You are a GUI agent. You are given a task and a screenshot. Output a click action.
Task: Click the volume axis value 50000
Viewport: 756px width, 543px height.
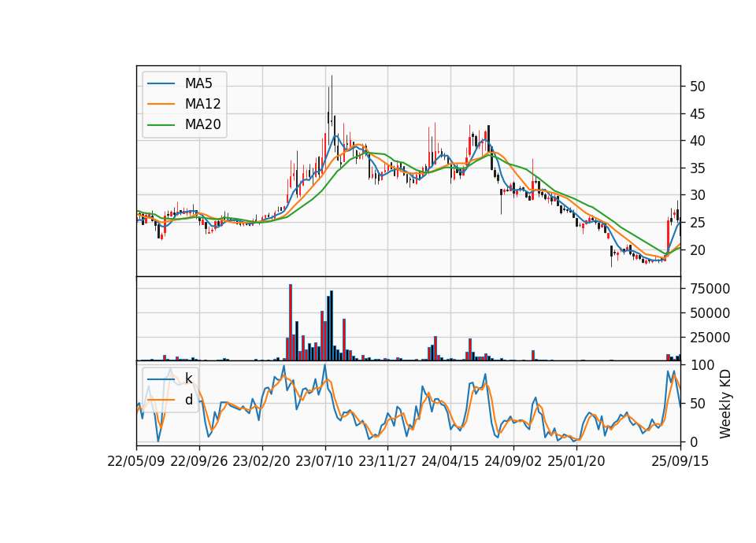pos(710,313)
